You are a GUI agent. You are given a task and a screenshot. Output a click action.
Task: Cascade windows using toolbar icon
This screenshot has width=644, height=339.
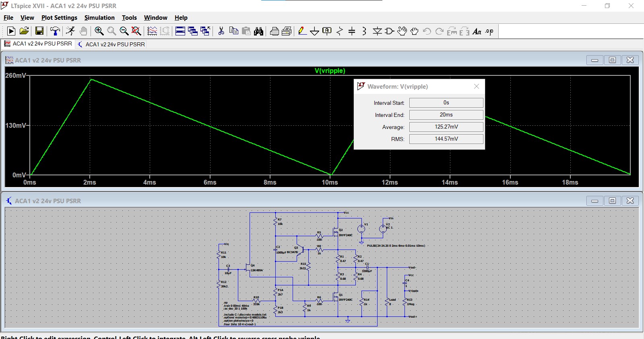tap(193, 31)
